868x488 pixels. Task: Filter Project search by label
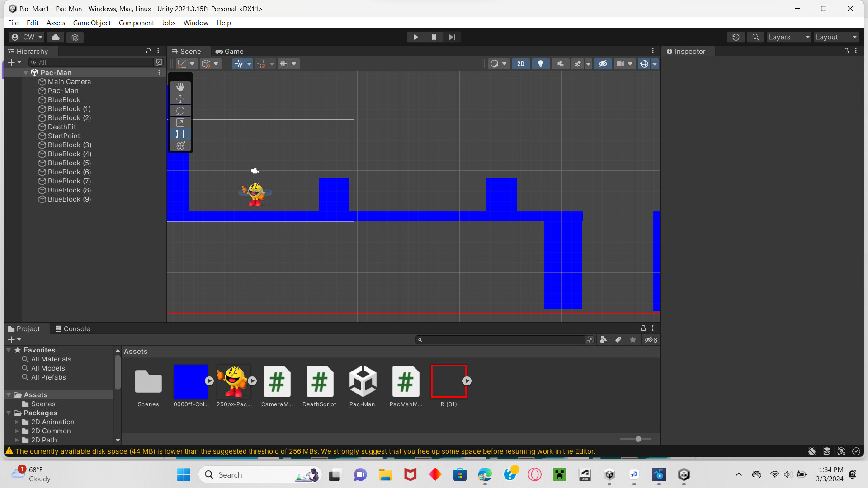click(x=618, y=340)
